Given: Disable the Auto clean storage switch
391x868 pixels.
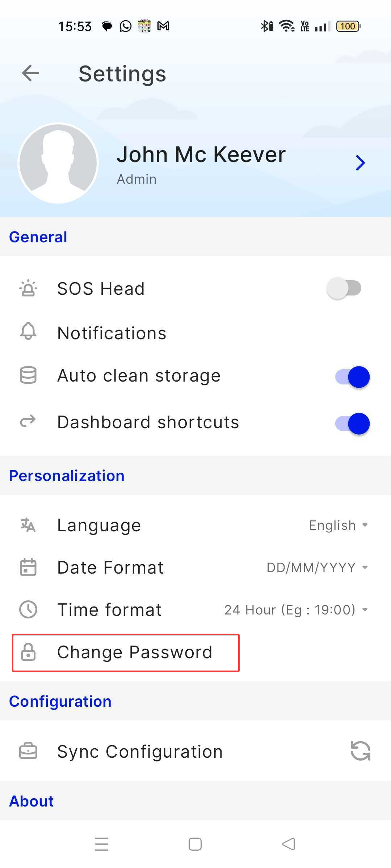Looking at the screenshot, I should 352,377.
